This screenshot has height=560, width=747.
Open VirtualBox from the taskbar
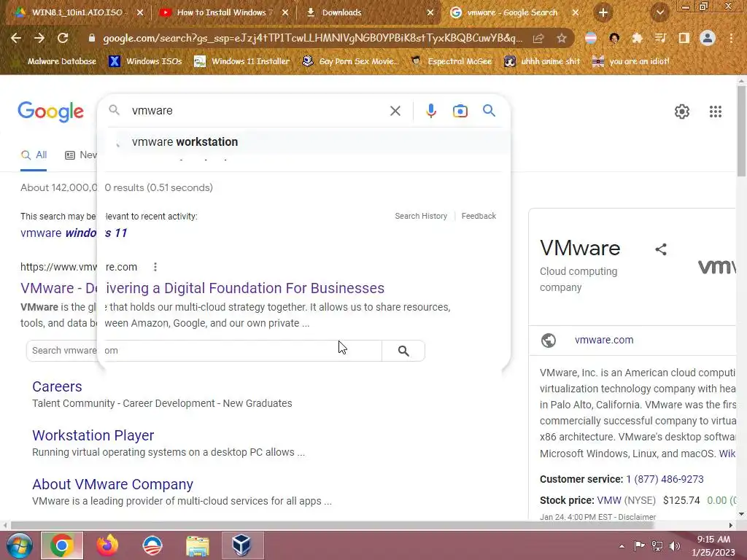tap(242, 545)
